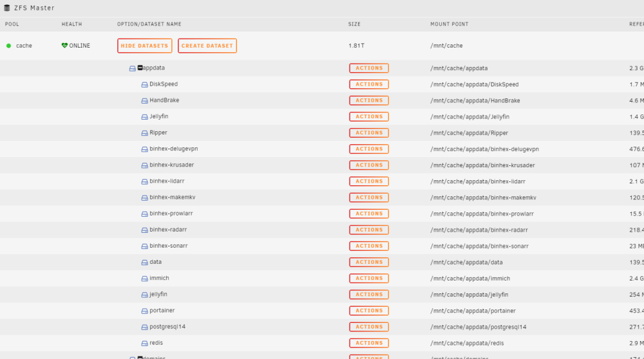Screen dimensions: 644x359
Task: Click the immich dataset drive icon
Action: point(144,279)
